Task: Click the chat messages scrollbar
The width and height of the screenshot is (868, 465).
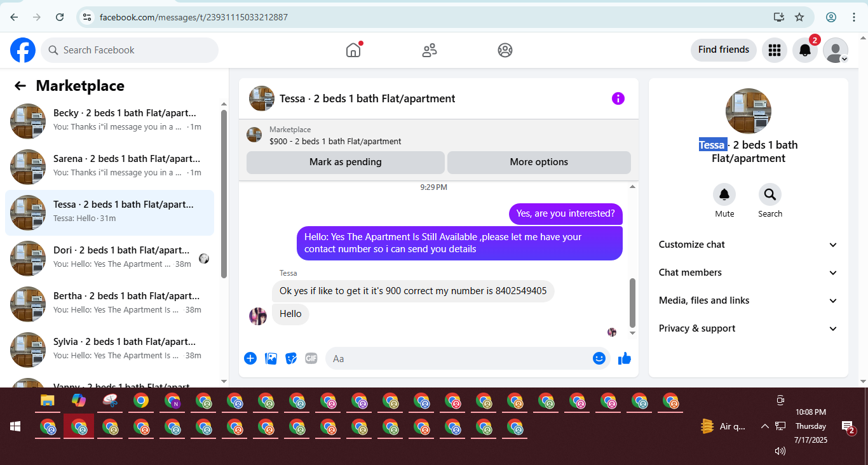Action: [x=632, y=302]
